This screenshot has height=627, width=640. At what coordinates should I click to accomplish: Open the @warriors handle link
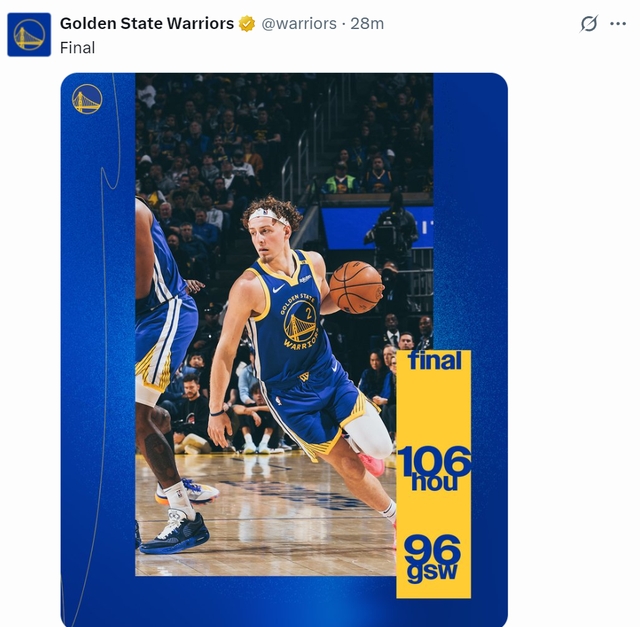tap(299, 24)
